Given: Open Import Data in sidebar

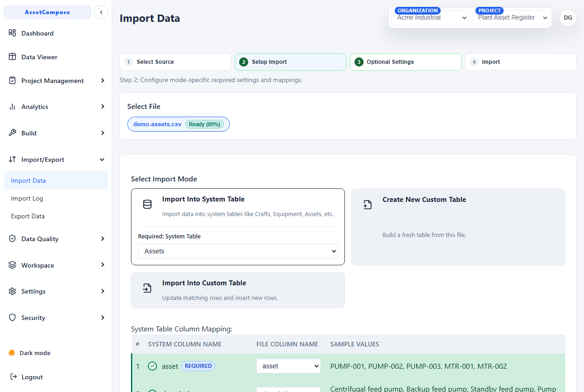Looking at the screenshot, I should [56, 181].
